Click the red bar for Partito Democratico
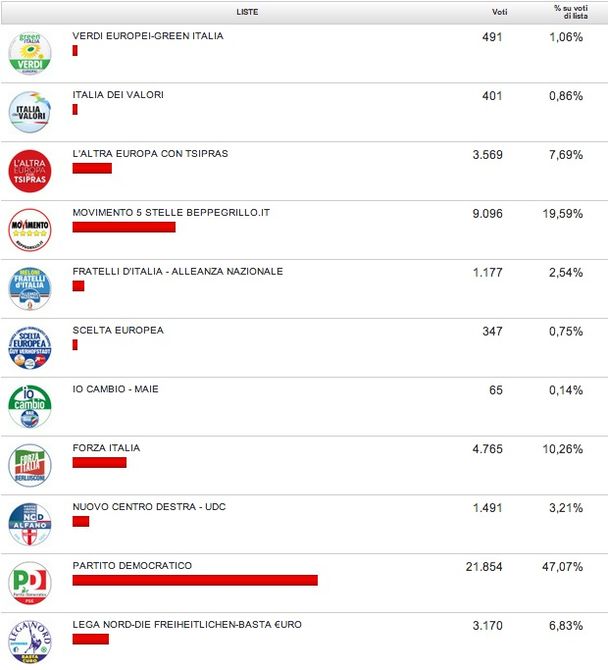This screenshot has width=608, height=670. [x=195, y=580]
